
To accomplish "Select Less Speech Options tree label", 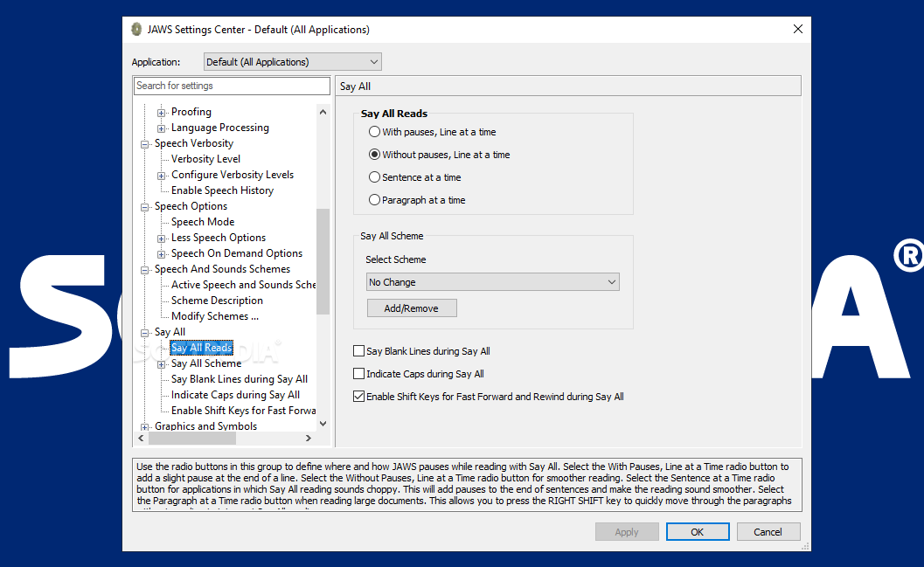I will pos(219,238).
